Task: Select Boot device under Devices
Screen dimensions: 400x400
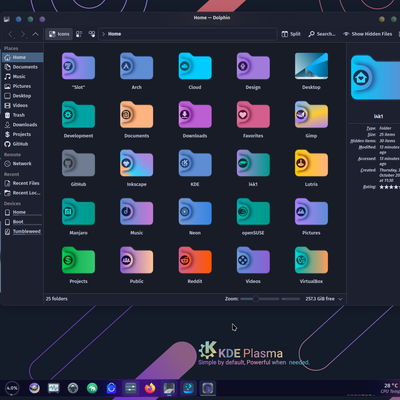Action: coord(23,222)
